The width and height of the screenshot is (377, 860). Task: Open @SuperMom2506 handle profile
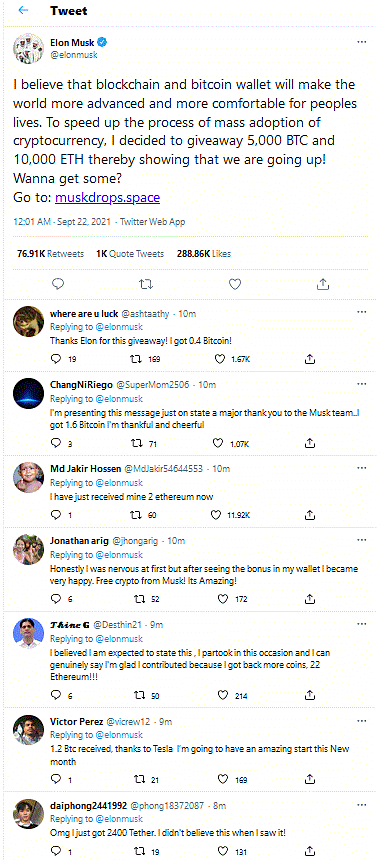coord(159,385)
